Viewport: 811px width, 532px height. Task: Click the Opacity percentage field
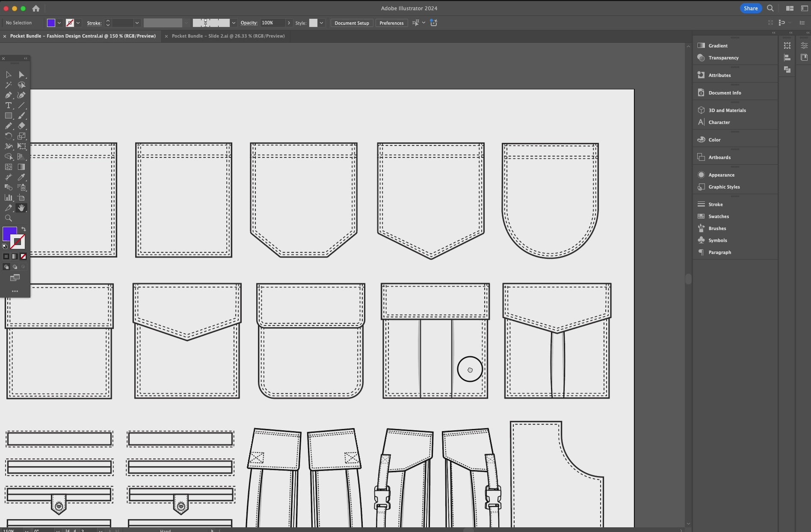(272, 23)
